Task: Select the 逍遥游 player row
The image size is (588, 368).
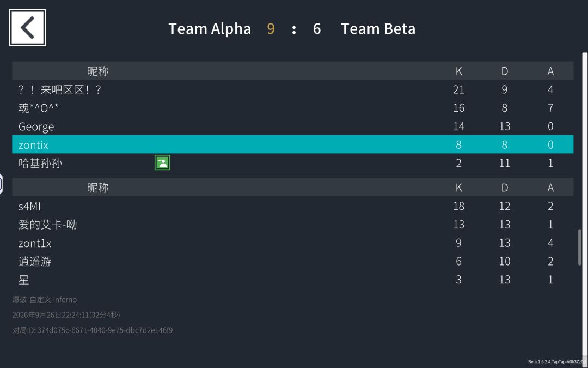Action: click(292, 261)
